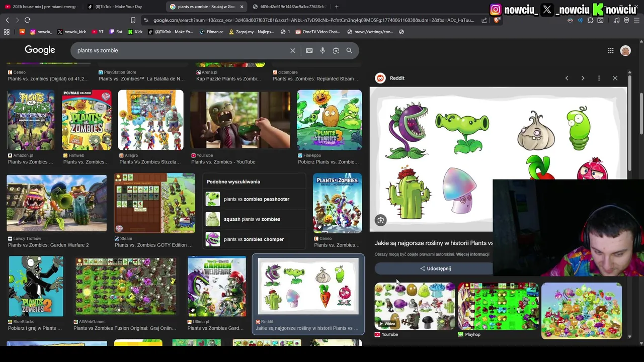This screenshot has height=362, width=644.
Task: Select squash plants vs zombies suggestion
Action: point(255,219)
